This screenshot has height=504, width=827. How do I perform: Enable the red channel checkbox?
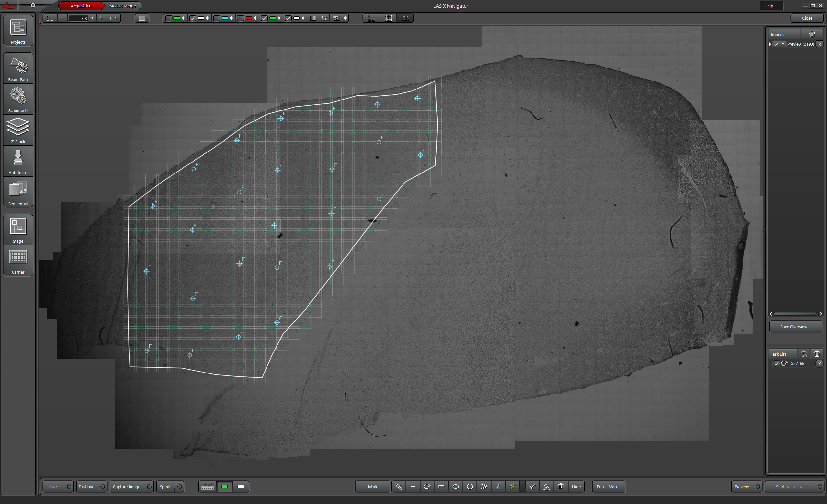click(x=241, y=18)
